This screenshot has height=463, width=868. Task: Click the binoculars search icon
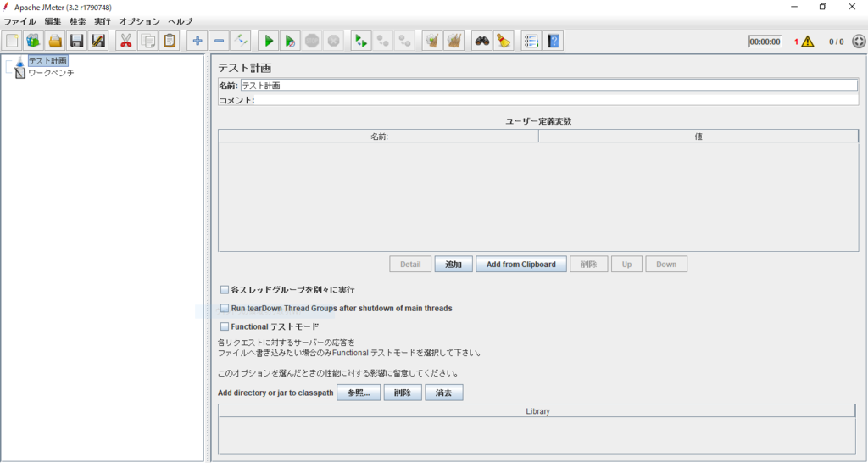[x=482, y=41]
